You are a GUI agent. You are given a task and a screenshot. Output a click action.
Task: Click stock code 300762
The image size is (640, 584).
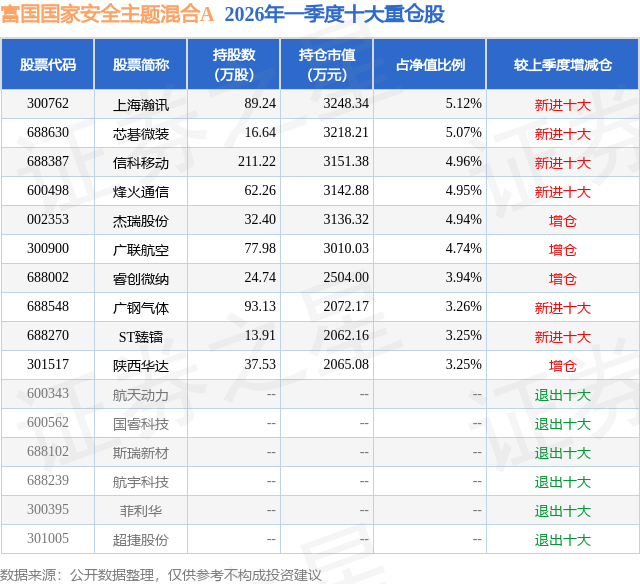48,104
